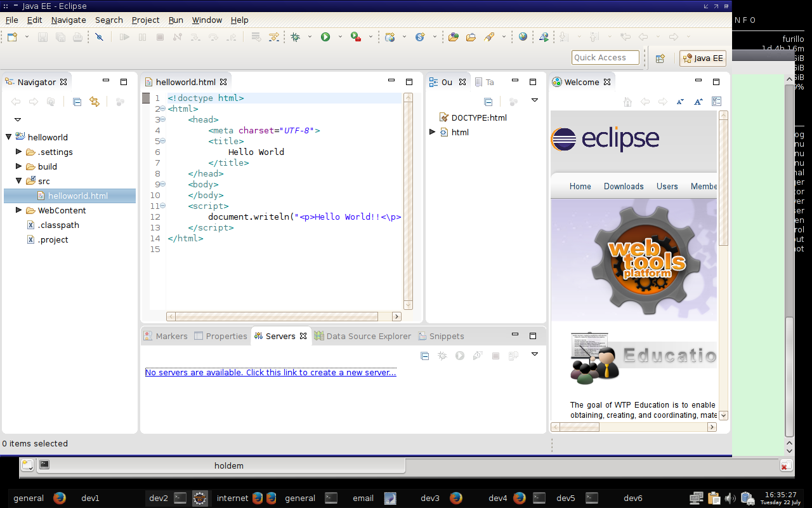812x508 pixels.
Task: Switch to the Snippets tab
Action: 440,336
